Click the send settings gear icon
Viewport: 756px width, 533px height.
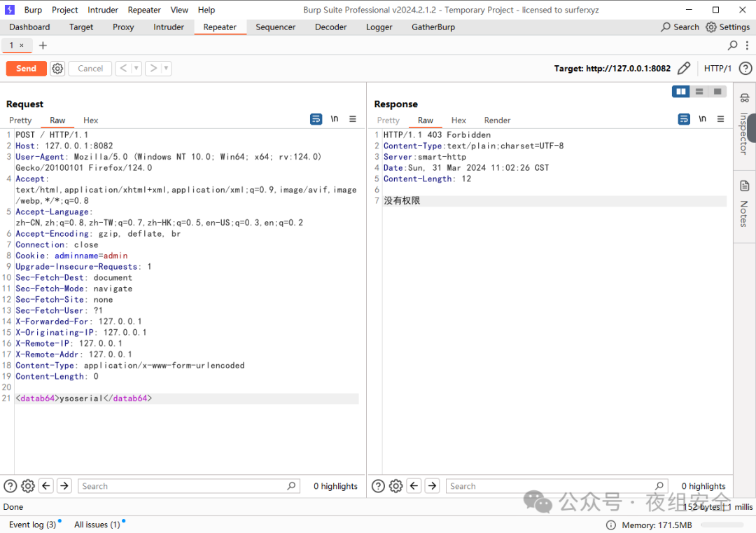(57, 69)
